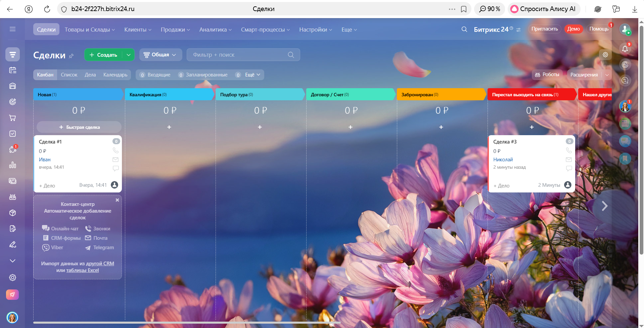Select the Сделки top menu tab
Image resolution: width=644 pixels, height=328 pixels.
46,30
